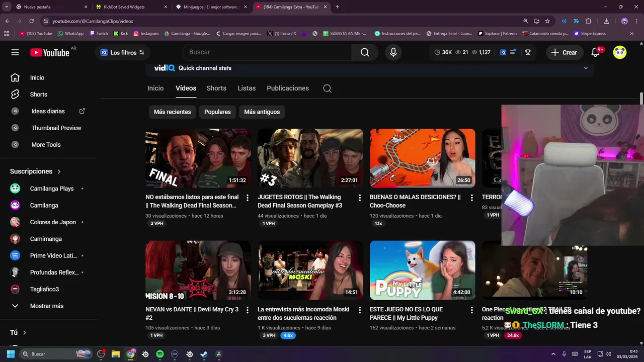Open the YouTube guide hamburger menu
The width and height of the screenshot is (644, 362).
pos(15,52)
